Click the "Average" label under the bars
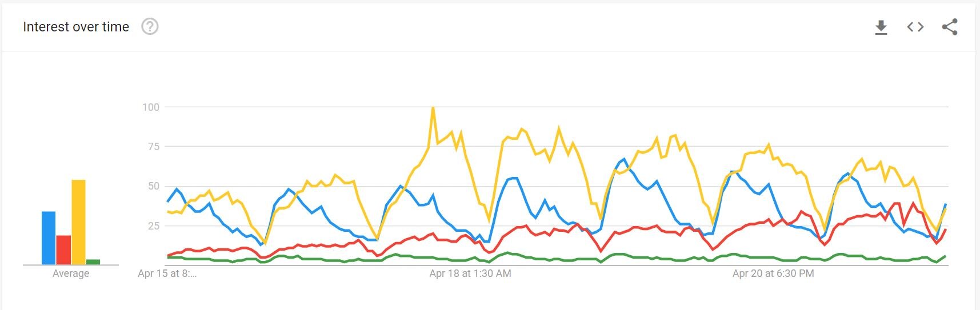The width and height of the screenshot is (980, 310). tap(71, 273)
